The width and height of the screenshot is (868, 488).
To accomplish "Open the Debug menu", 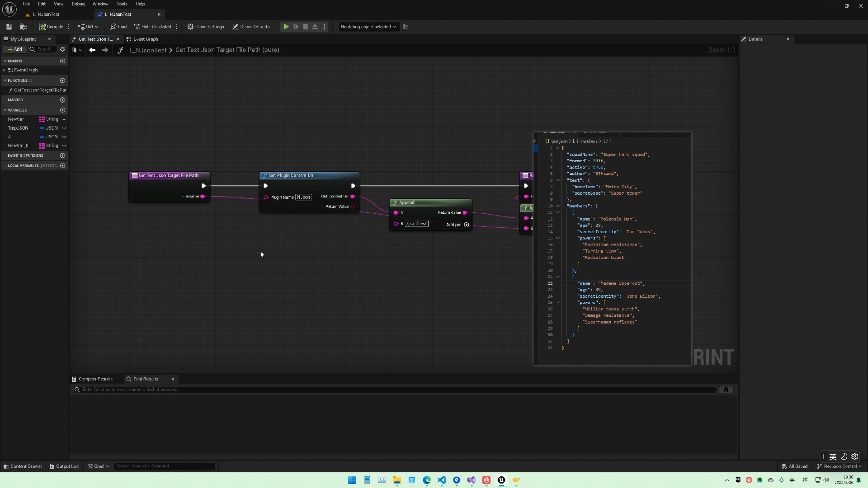I will point(78,4).
